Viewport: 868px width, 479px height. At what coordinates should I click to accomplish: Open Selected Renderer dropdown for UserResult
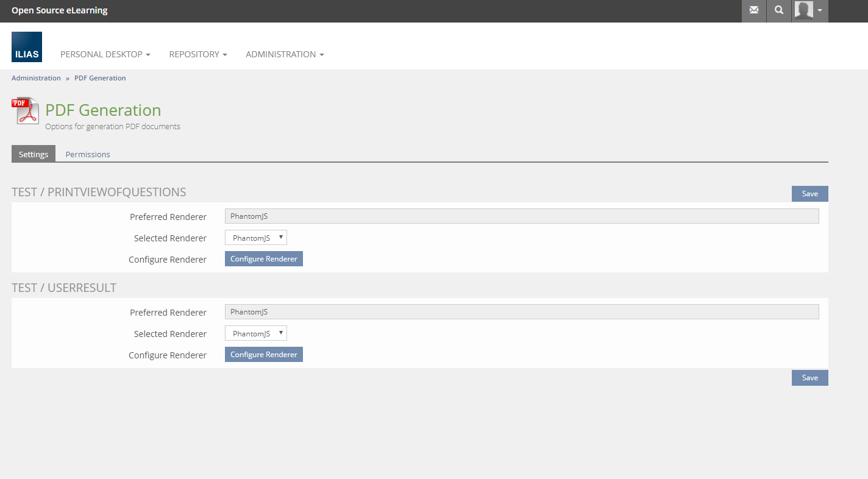point(256,333)
